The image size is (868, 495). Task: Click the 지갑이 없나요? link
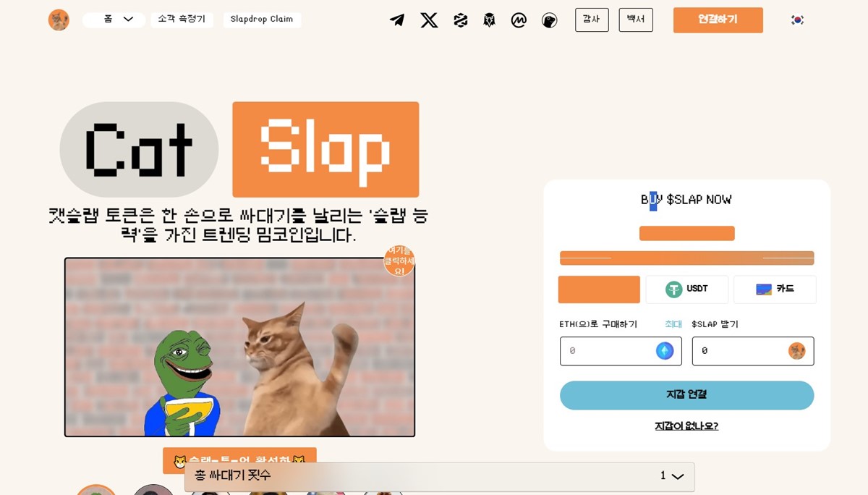tap(686, 426)
